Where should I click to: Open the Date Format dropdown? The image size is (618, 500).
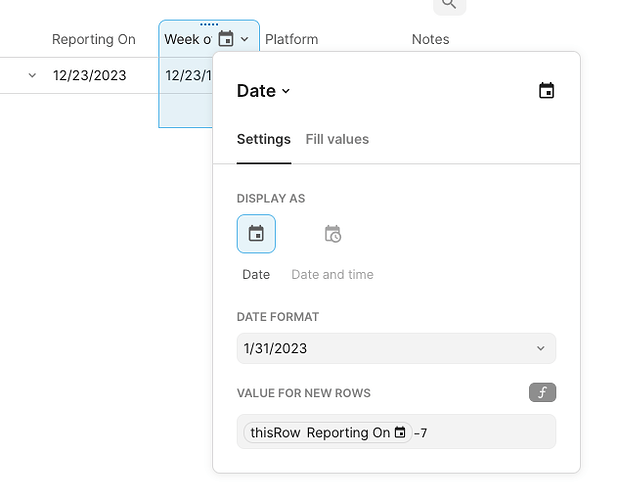pyautogui.click(x=396, y=348)
